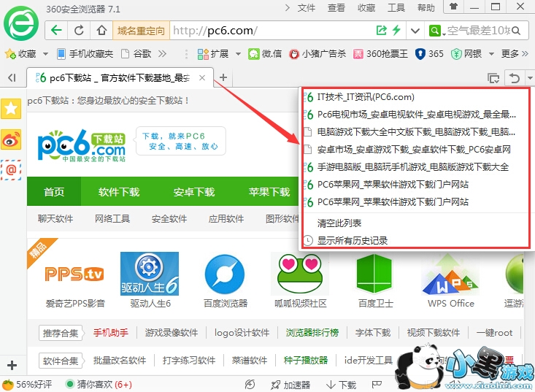Open the 帮助 menu
This screenshot has height=392, width=535.
click(x=426, y=8)
